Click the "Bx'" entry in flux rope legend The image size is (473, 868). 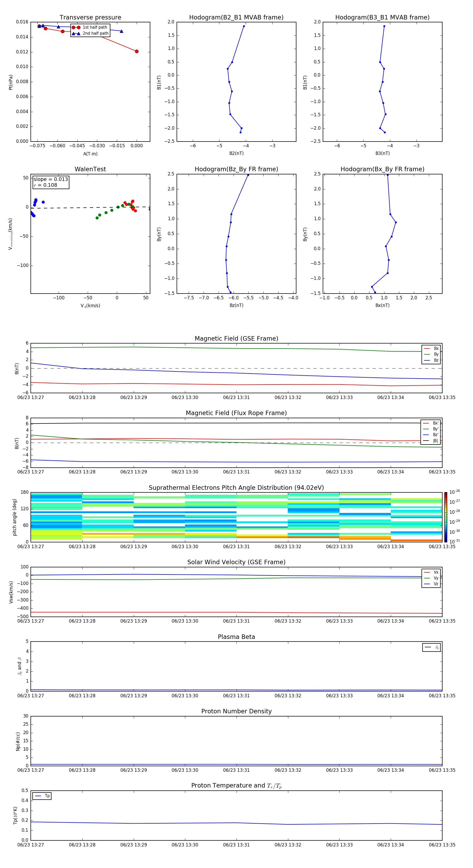pyautogui.click(x=431, y=423)
